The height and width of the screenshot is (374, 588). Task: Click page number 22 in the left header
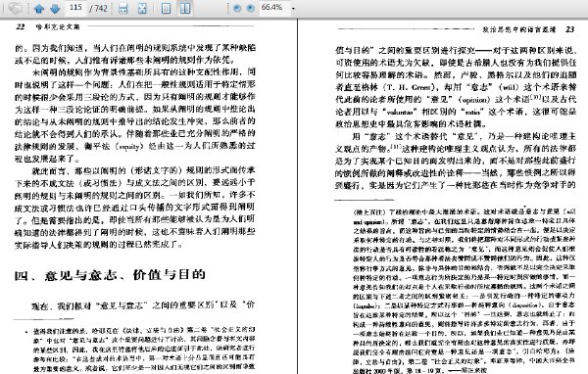(21, 26)
